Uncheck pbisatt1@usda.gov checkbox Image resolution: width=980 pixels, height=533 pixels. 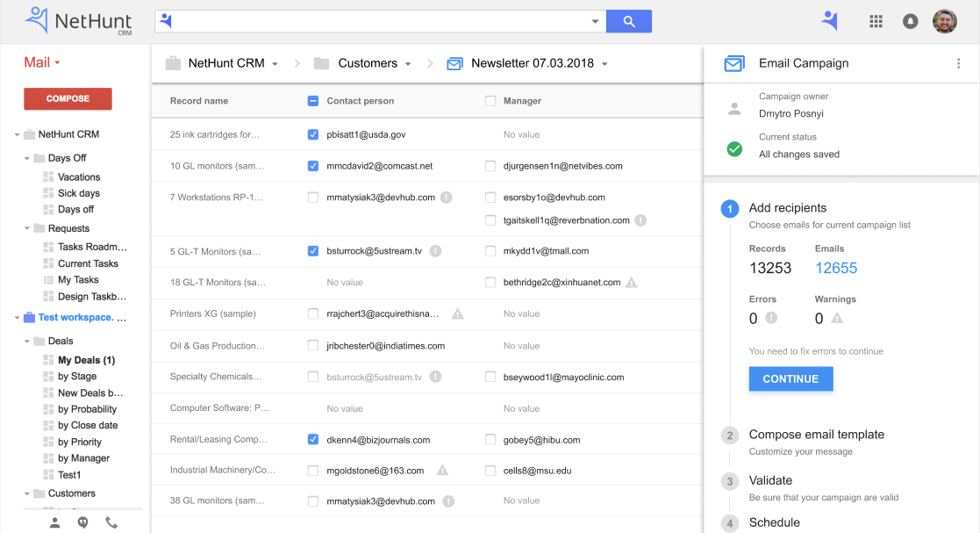313,134
